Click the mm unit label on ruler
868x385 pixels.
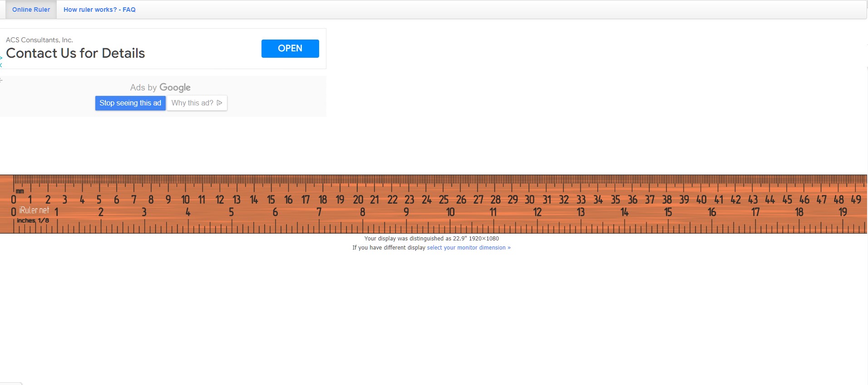[20, 191]
